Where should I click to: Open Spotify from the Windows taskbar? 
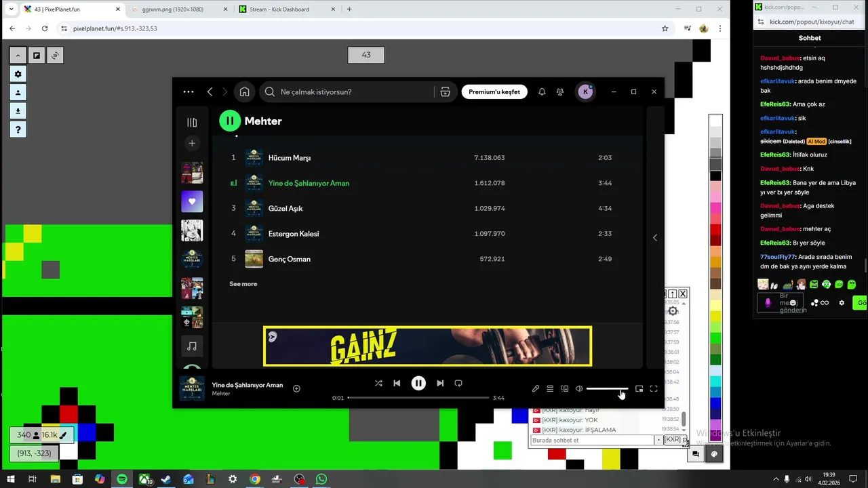click(x=122, y=479)
